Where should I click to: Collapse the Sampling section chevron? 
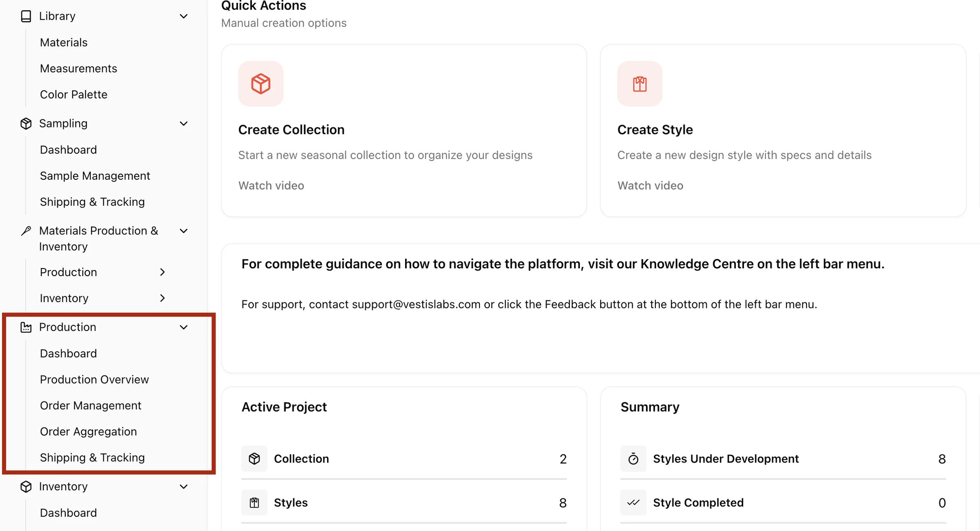pos(184,123)
